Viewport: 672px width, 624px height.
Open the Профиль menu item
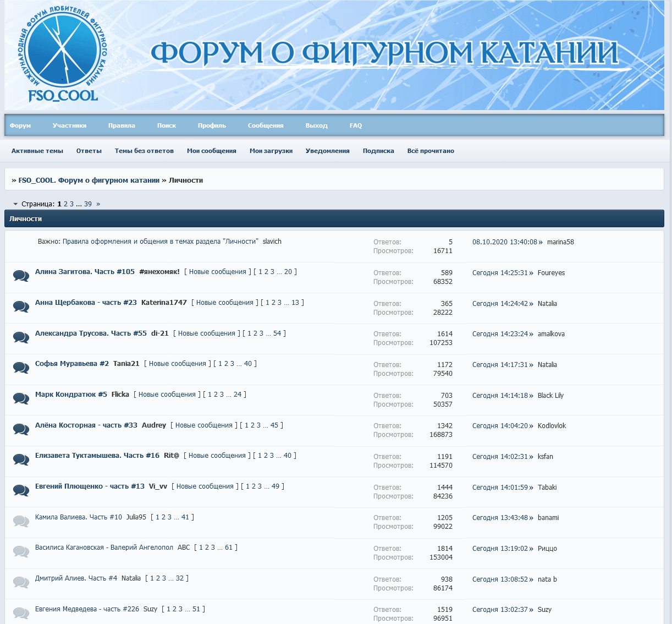pyautogui.click(x=212, y=125)
